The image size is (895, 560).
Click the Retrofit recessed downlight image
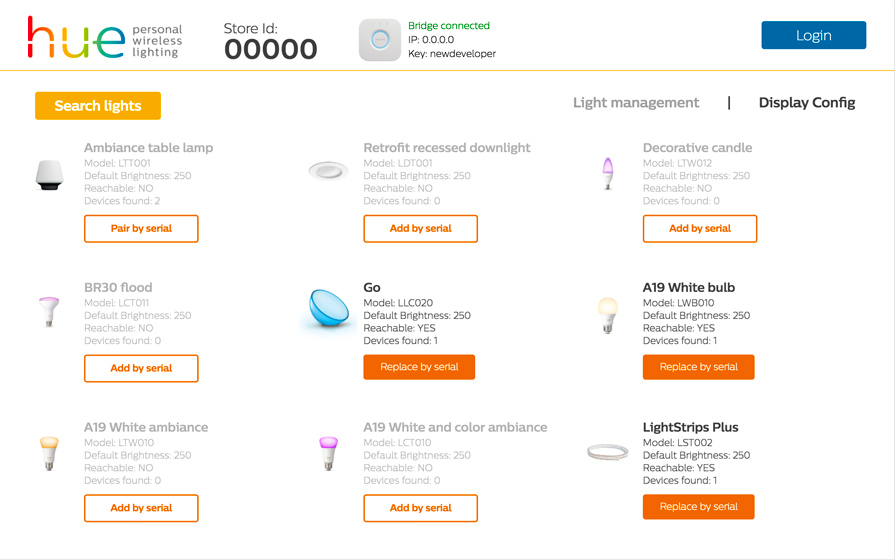pyautogui.click(x=328, y=170)
